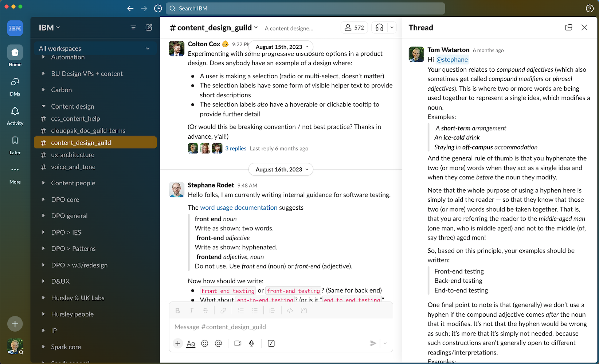Screen dimensions: 599x364
Task: Close the Thread panel
Action: [x=584, y=27]
